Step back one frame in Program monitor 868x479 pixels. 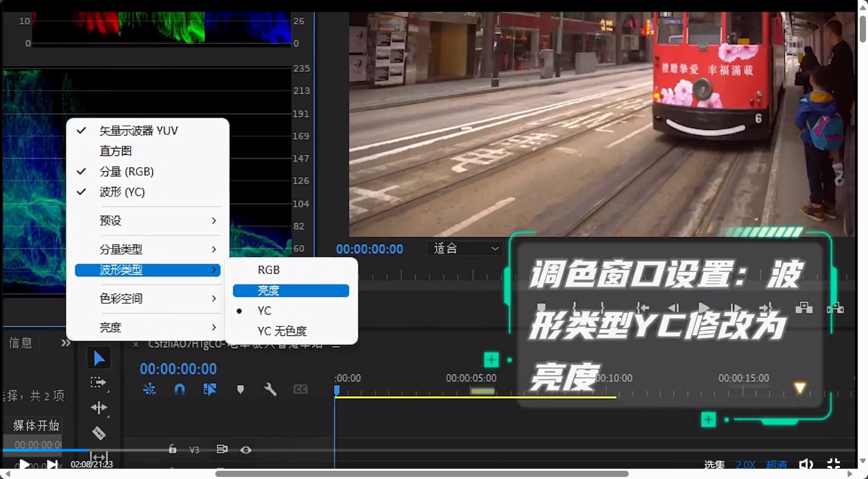click(673, 308)
